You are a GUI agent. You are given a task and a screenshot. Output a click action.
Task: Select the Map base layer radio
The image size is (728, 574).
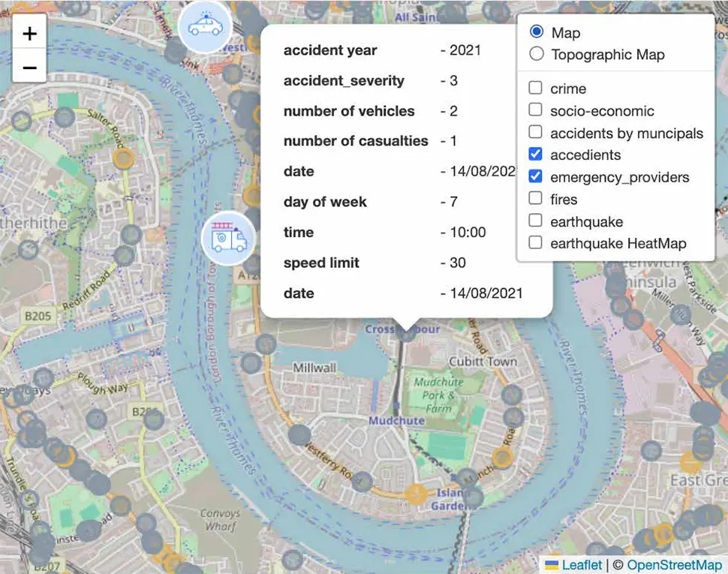537,32
